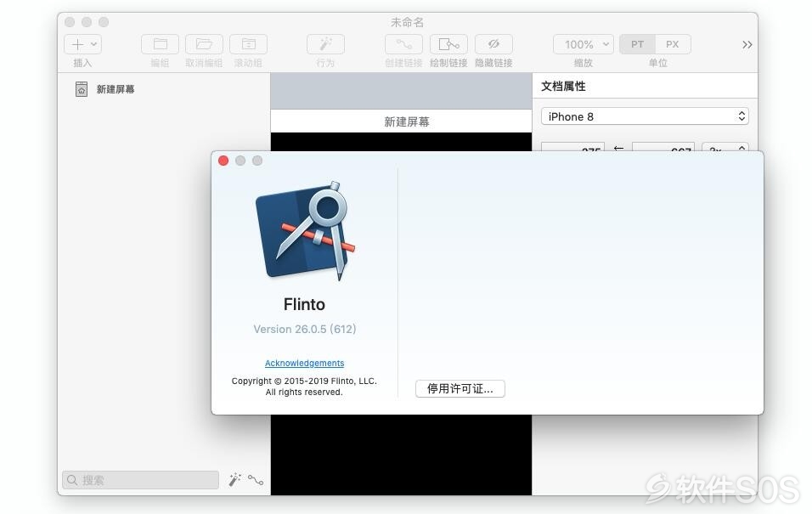
Task: Toggle the Hide Links (隐藏链接) toolbar icon
Action: pyautogui.click(x=493, y=44)
